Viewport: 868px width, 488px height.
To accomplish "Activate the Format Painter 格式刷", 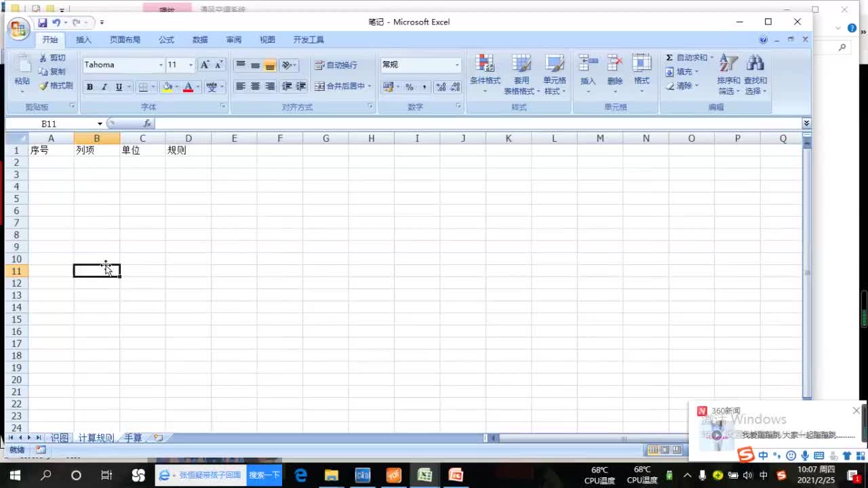I will pyautogui.click(x=56, y=86).
